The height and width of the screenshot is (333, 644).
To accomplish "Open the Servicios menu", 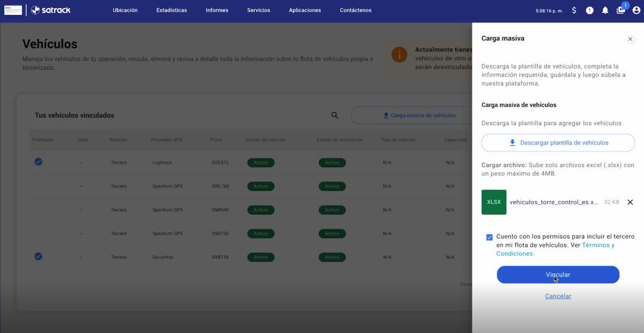I will (258, 10).
